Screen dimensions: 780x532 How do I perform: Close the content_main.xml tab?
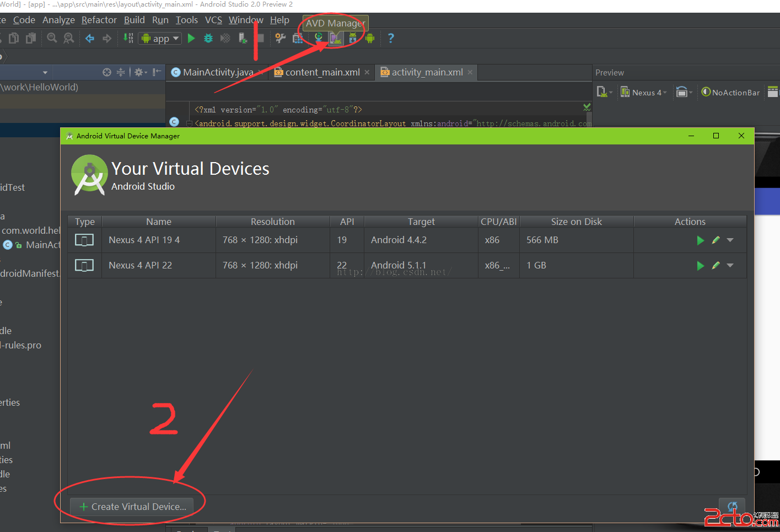point(367,72)
